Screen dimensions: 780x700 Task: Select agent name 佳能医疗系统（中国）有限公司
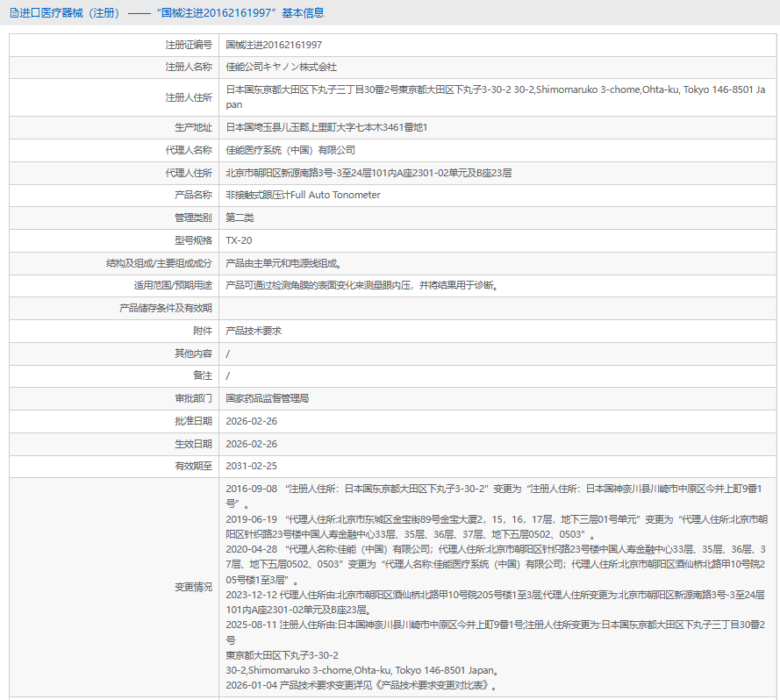290,150
